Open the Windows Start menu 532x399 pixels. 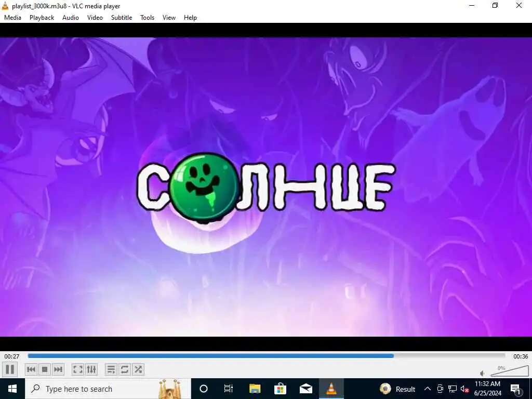pos(12,389)
